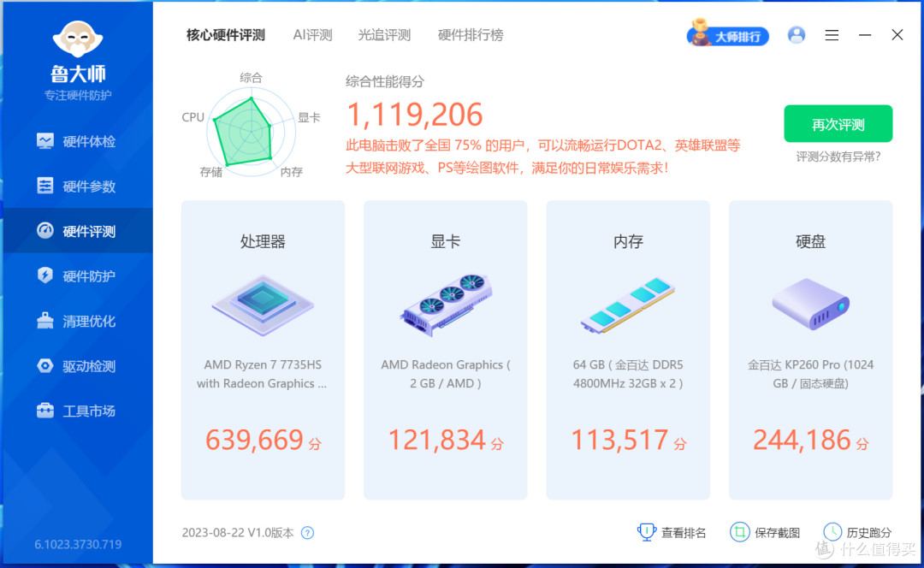Click the radar performance chart

[x=251, y=131]
